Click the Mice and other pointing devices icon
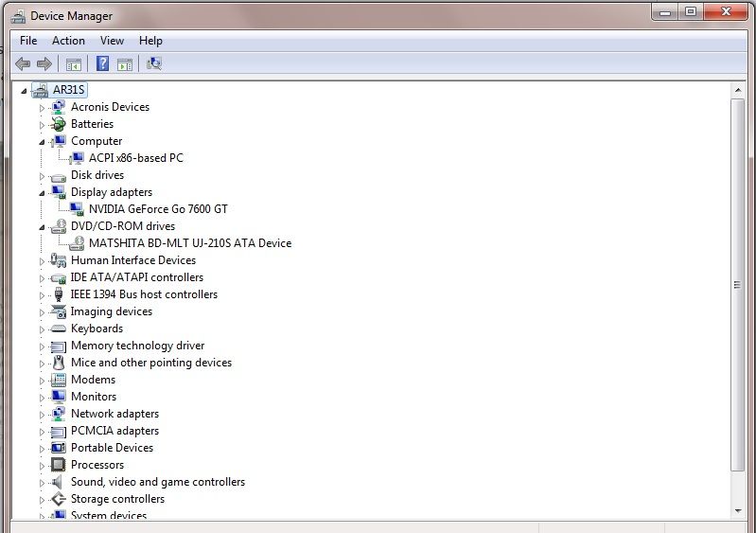This screenshot has width=756, height=533. 59,363
